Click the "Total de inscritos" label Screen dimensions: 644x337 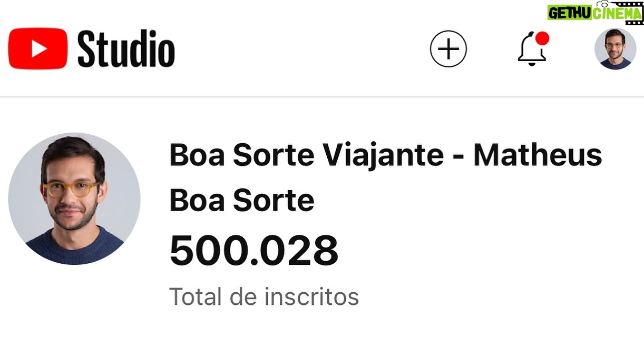[264, 297]
